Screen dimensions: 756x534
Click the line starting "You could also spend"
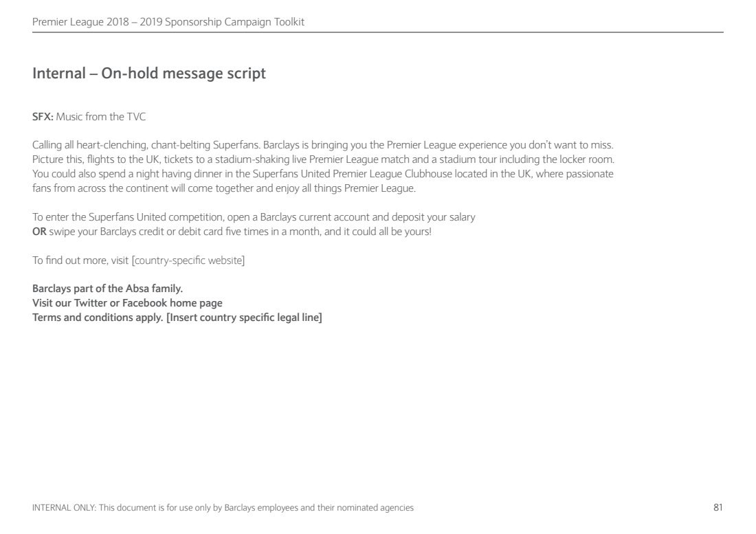(322, 174)
